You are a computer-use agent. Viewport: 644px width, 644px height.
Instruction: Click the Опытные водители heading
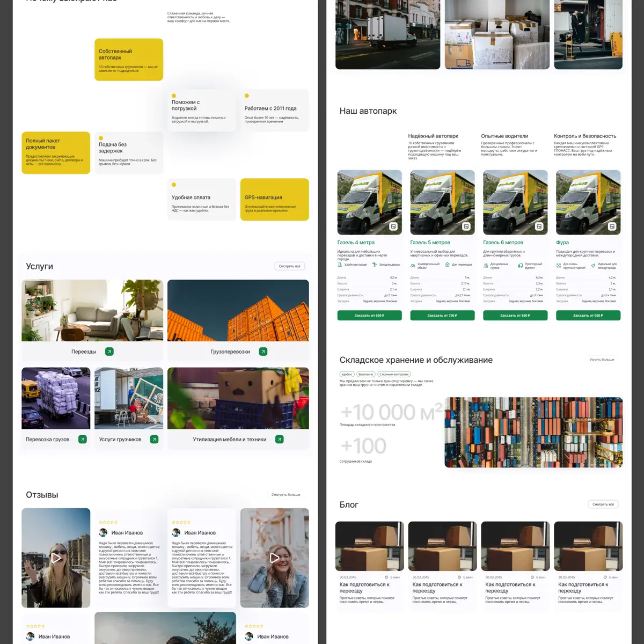pyautogui.click(x=504, y=136)
